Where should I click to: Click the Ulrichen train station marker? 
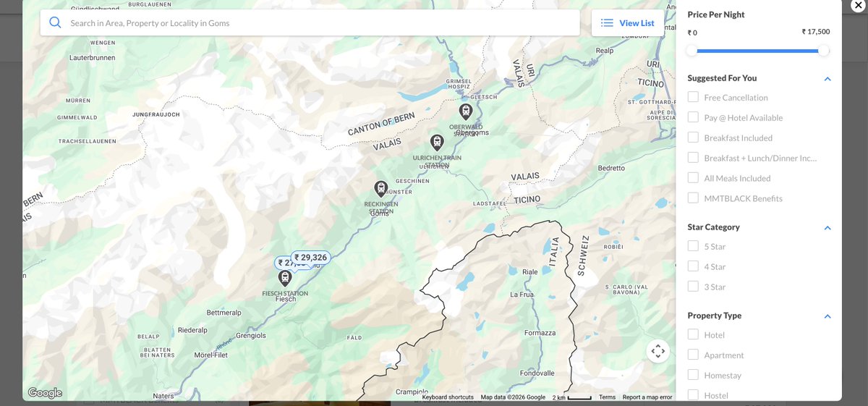(436, 143)
